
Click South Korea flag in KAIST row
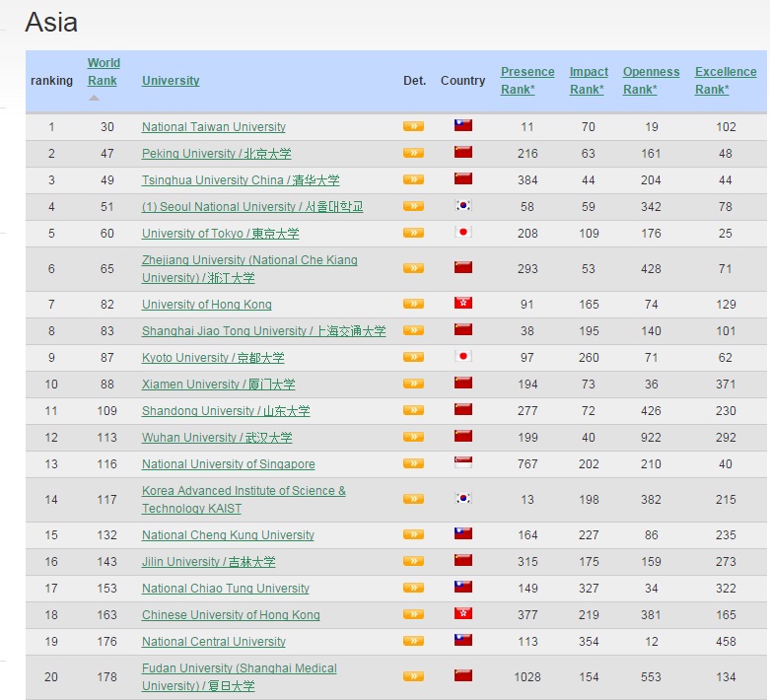click(463, 498)
